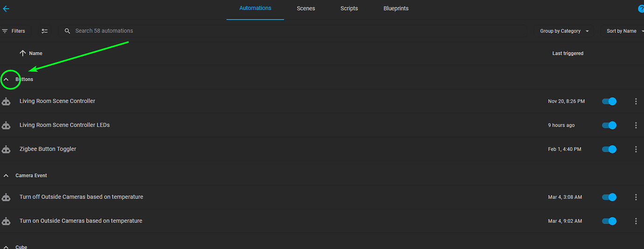
Task: Open the Zigbee Button Toggler automation
Action: (48, 149)
